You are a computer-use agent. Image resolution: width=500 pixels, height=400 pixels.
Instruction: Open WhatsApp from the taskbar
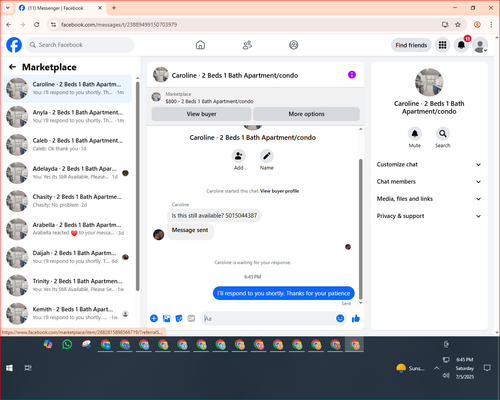click(67, 344)
